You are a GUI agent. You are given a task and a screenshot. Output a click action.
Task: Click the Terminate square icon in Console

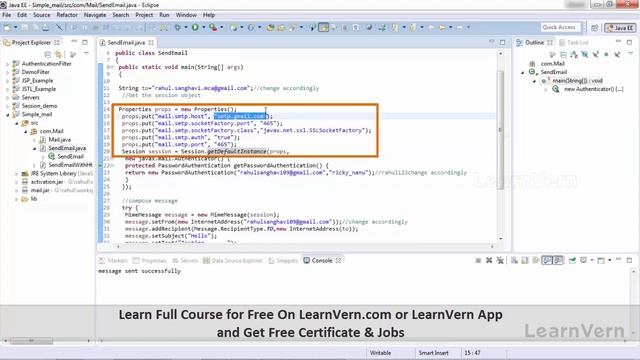(478, 260)
